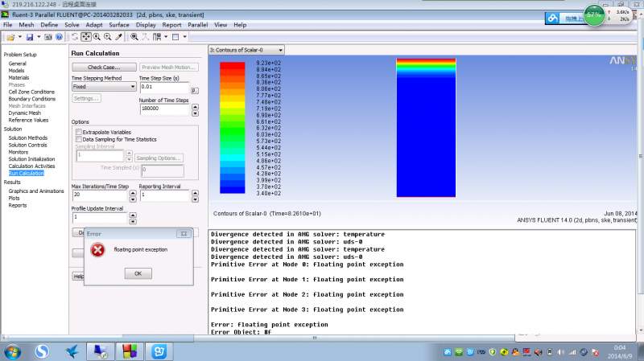Click the Windows Start orb
The width and height of the screenshot is (644, 361).
click(x=12, y=351)
